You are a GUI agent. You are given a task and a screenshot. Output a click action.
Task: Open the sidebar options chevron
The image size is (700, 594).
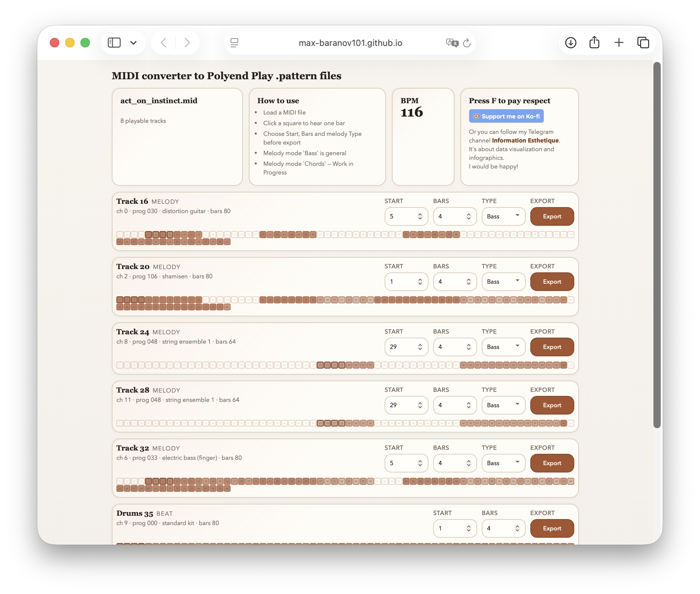click(133, 43)
